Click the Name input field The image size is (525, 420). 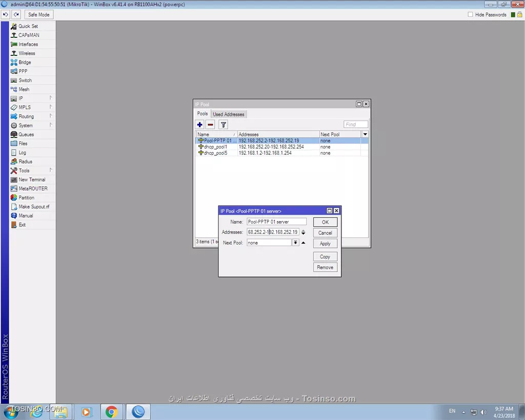click(276, 222)
